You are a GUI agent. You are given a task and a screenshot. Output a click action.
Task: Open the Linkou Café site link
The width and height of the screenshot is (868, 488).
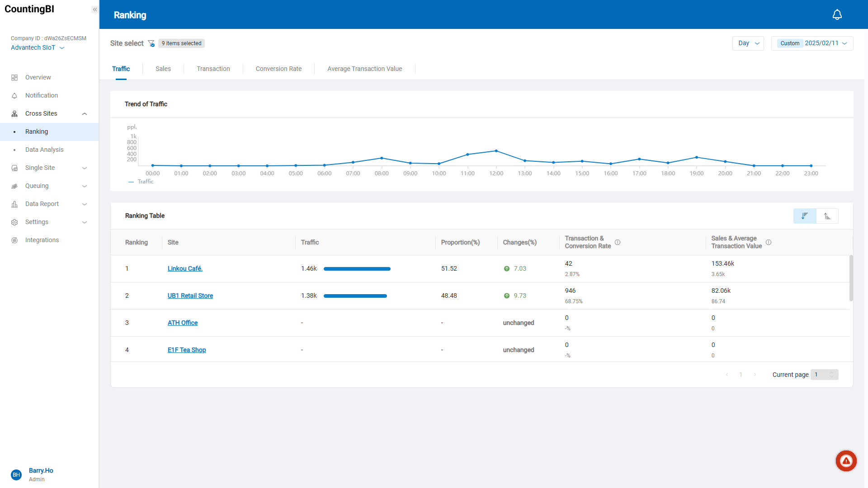(x=185, y=268)
